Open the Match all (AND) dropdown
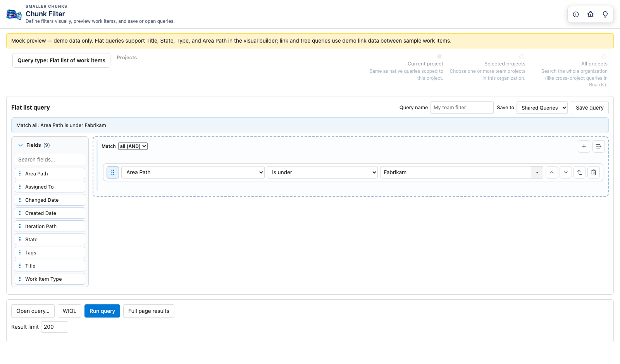The height and width of the screenshot is (364, 620). 133,146
